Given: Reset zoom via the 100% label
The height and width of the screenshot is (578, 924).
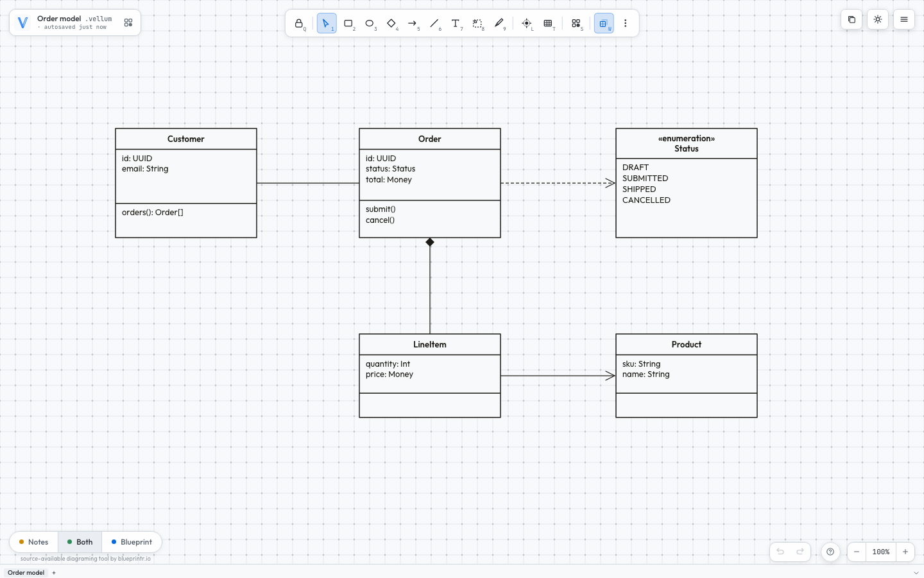Looking at the screenshot, I should coord(881,552).
